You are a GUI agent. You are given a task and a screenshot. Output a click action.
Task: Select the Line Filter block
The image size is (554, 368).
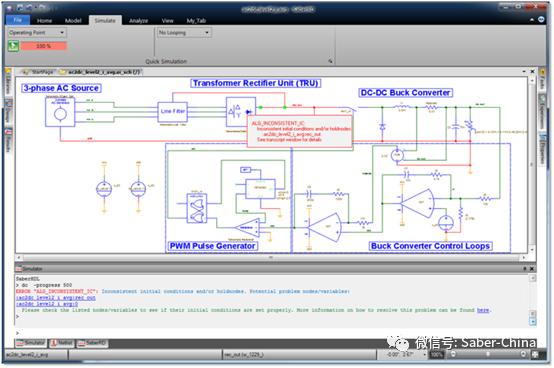coord(172,112)
